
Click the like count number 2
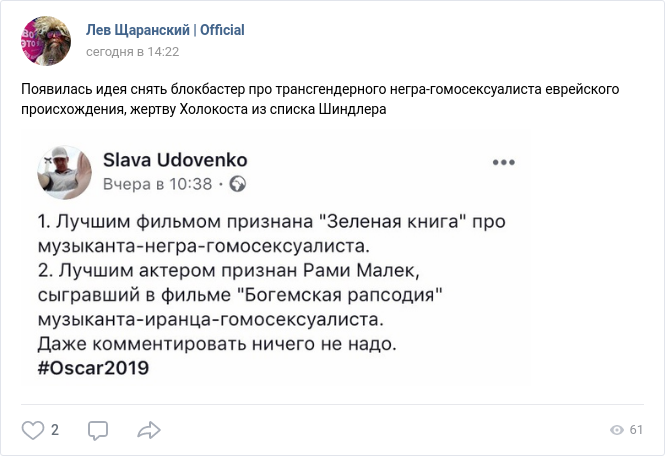click(x=55, y=430)
